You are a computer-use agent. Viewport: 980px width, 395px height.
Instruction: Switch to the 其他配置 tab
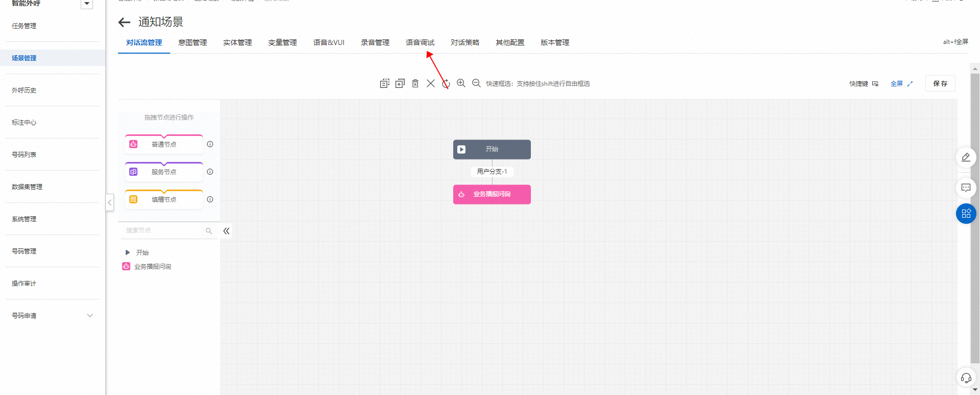tap(510, 42)
